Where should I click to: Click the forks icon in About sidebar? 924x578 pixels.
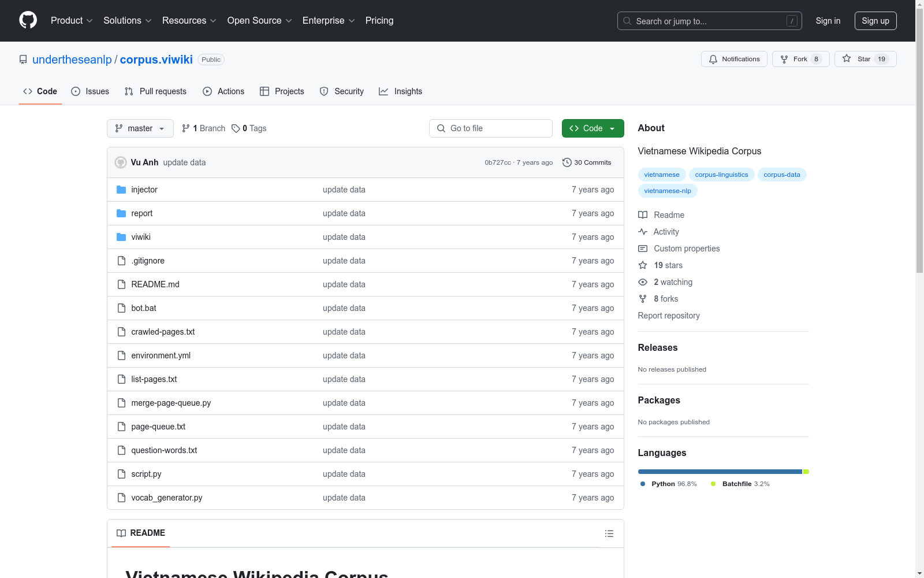tap(643, 299)
